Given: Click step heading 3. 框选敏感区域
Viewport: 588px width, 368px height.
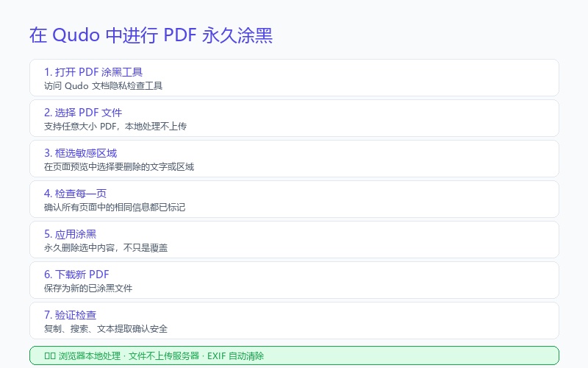Looking at the screenshot, I should [x=80, y=153].
